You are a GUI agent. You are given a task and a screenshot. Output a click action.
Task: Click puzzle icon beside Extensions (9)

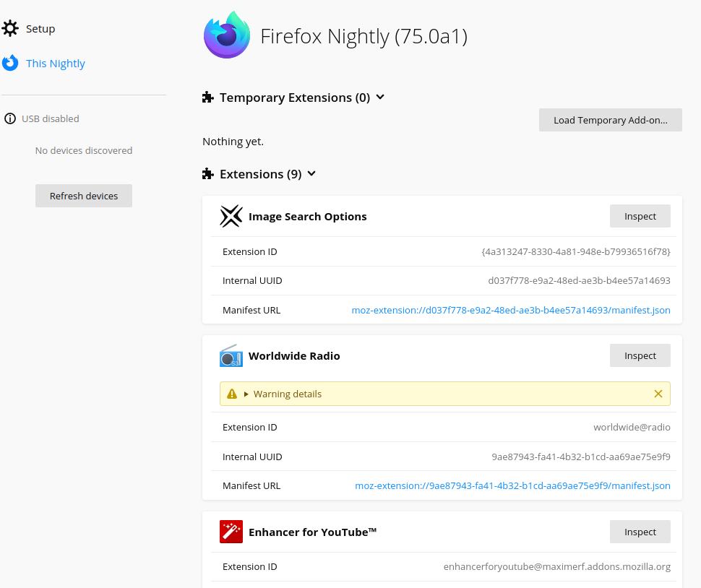click(208, 174)
